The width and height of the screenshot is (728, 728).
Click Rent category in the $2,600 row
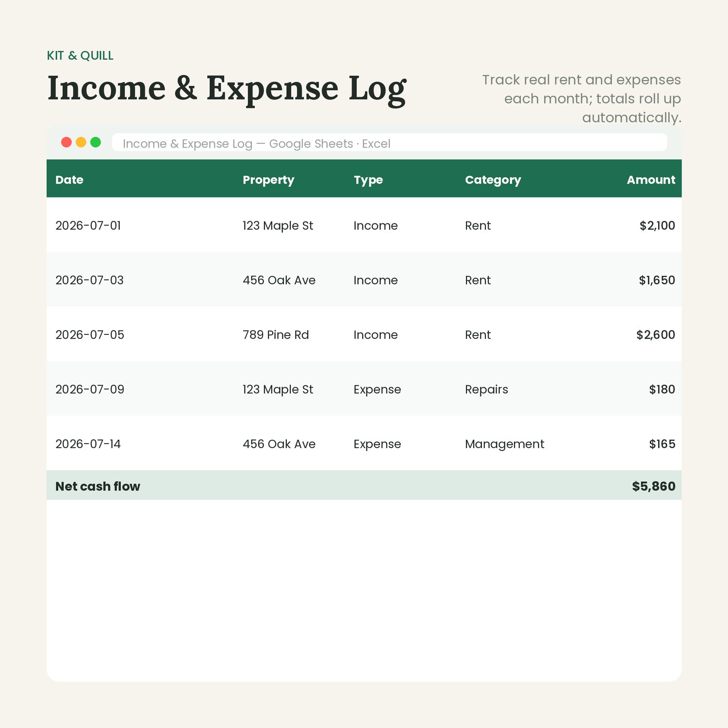[478, 335]
